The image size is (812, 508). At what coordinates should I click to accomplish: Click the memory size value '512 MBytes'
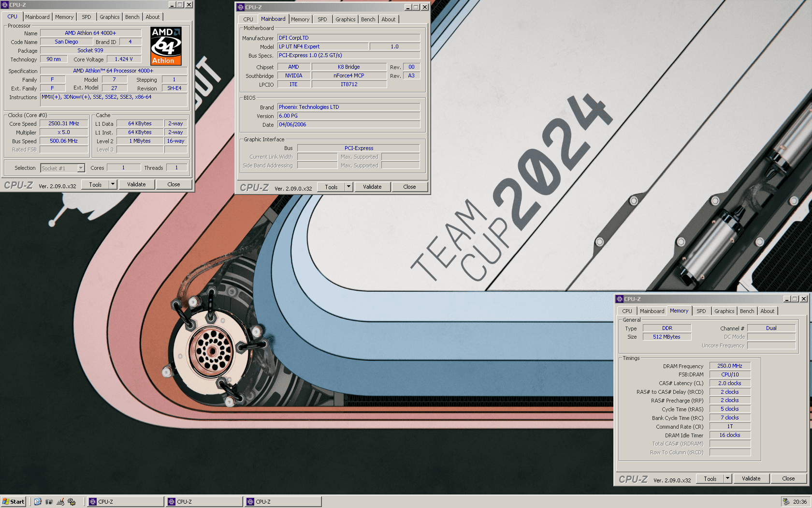(667, 337)
